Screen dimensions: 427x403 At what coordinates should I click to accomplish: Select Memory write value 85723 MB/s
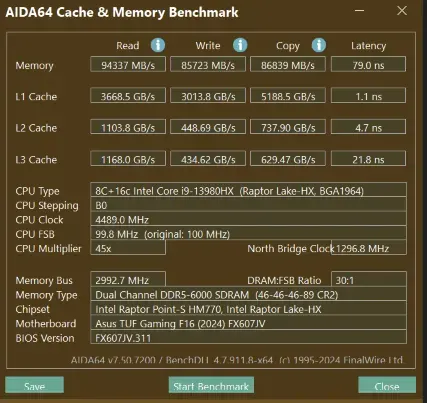click(x=208, y=64)
